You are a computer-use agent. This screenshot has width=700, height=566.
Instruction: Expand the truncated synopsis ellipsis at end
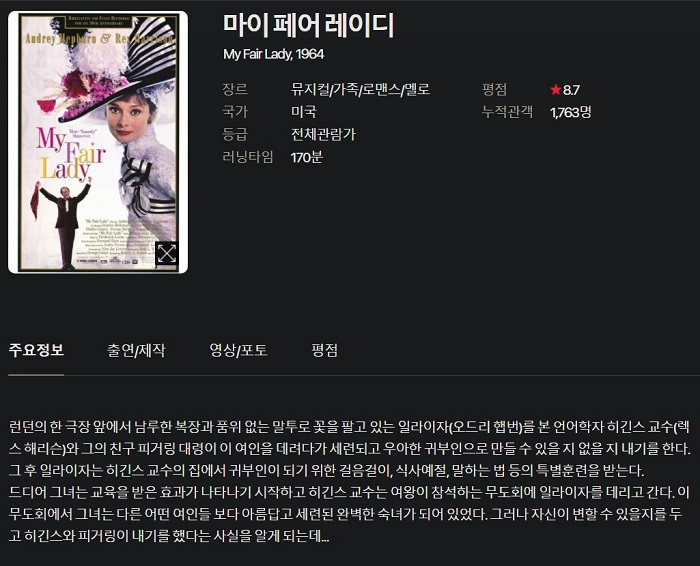coord(325,537)
